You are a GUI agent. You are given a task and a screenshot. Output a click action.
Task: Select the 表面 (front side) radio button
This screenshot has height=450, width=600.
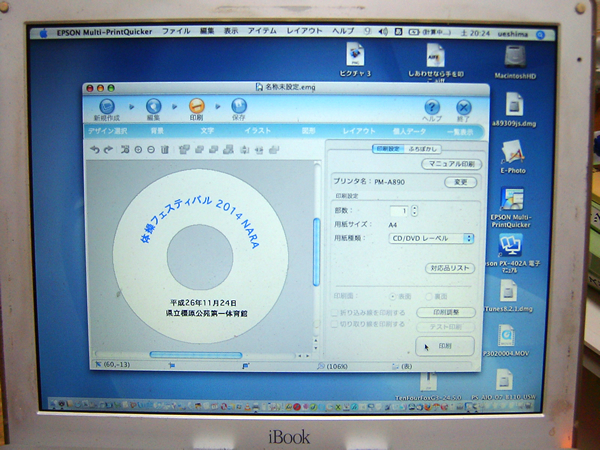(392, 297)
